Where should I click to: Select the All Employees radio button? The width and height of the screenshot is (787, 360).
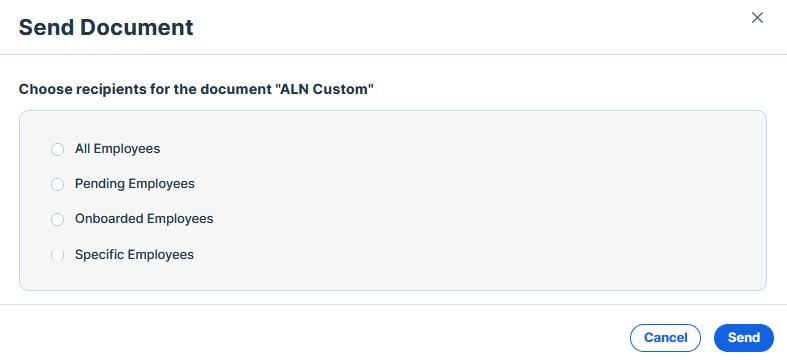[58, 150]
